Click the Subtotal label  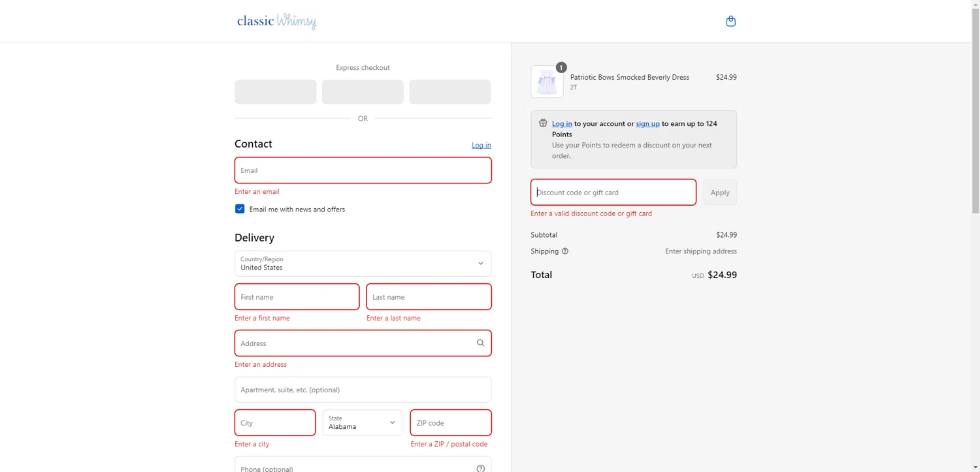544,235
